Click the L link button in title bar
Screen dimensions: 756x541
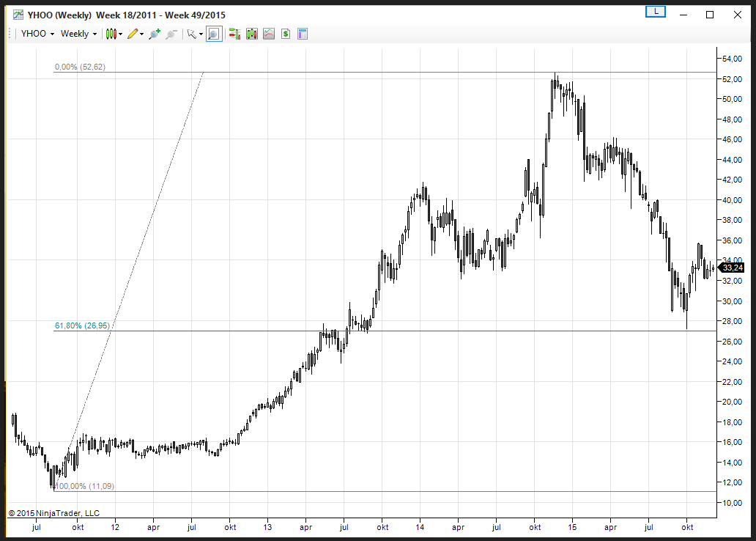[655, 12]
